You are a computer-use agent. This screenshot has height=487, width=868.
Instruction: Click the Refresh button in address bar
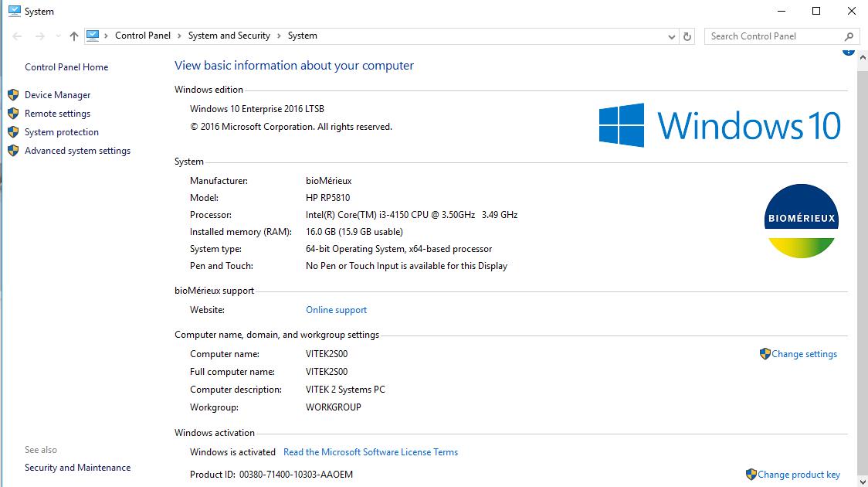[x=688, y=36]
